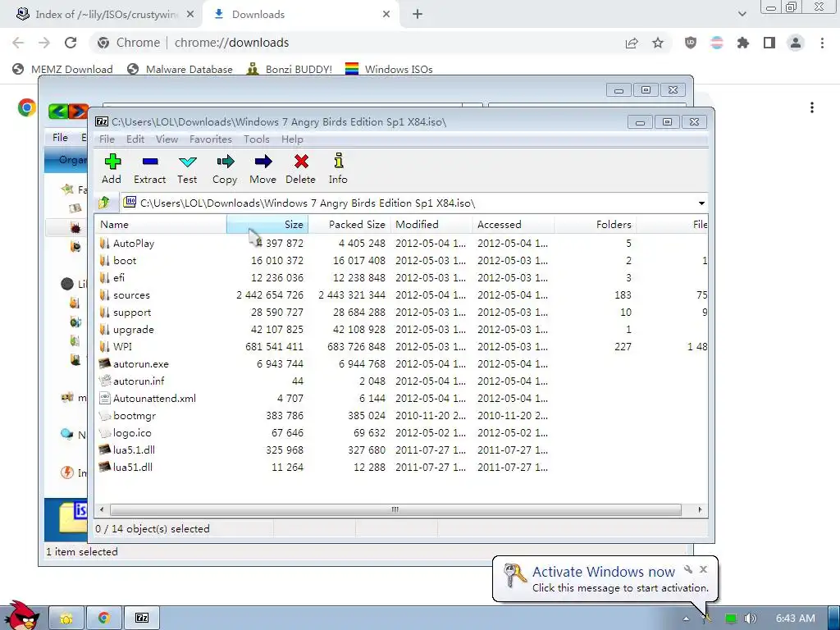
Task: Sort file list by Size column
Action: 267,225
